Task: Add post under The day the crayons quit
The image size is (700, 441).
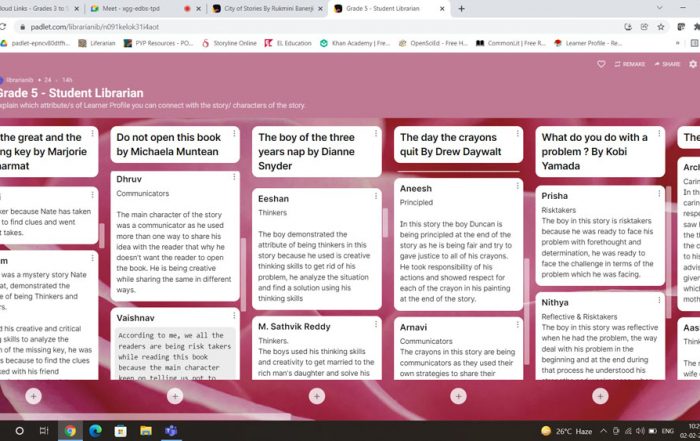Action: [x=458, y=396]
